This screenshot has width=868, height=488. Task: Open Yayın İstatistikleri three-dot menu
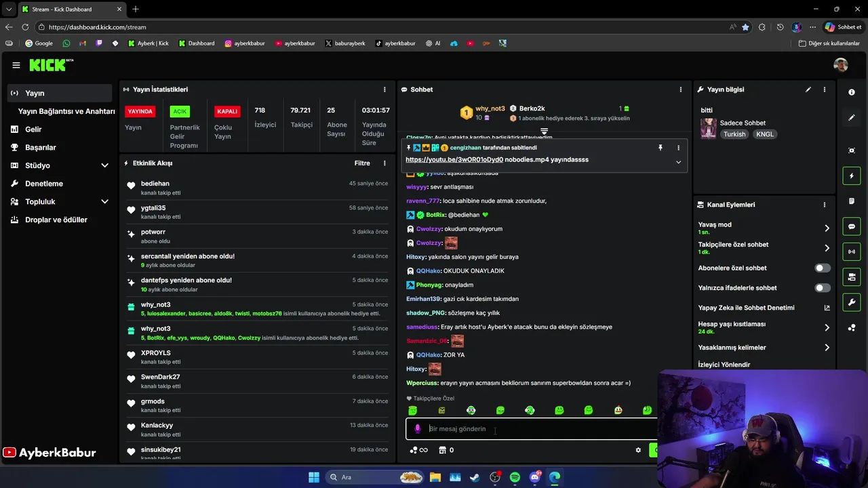point(384,89)
